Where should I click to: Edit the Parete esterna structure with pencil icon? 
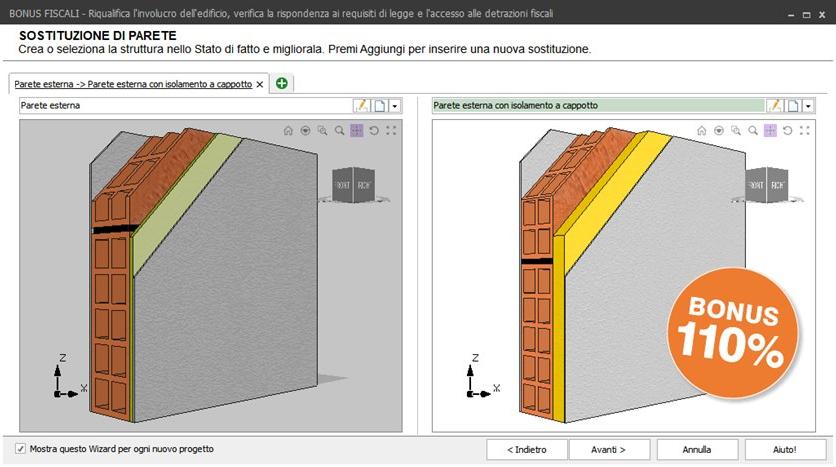(x=360, y=105)
